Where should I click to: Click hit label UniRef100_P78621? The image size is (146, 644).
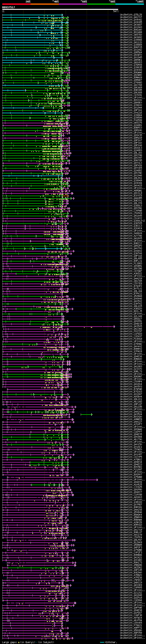(131, 625)
